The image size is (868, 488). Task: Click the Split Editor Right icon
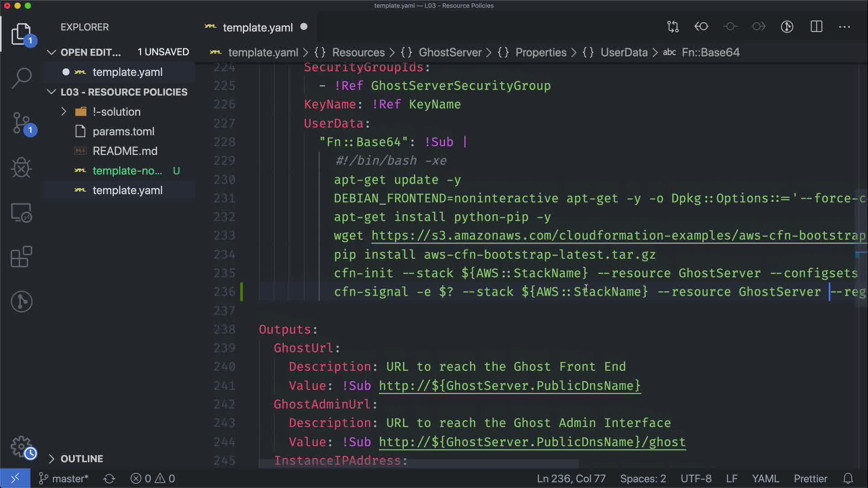click(x=816, y=27)
